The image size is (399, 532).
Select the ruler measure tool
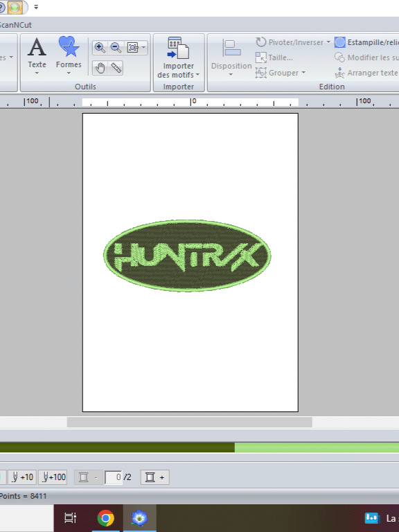[116, 68]
